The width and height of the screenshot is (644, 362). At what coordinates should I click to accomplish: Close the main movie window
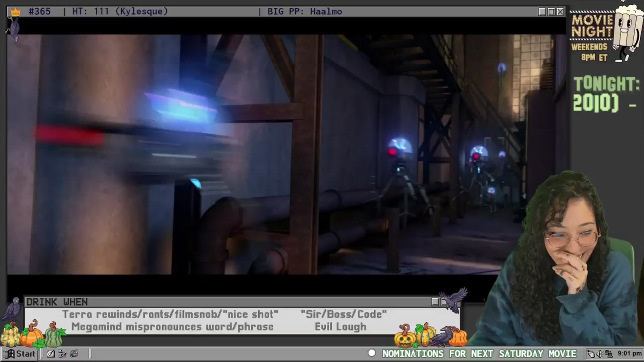coord(560,12)
